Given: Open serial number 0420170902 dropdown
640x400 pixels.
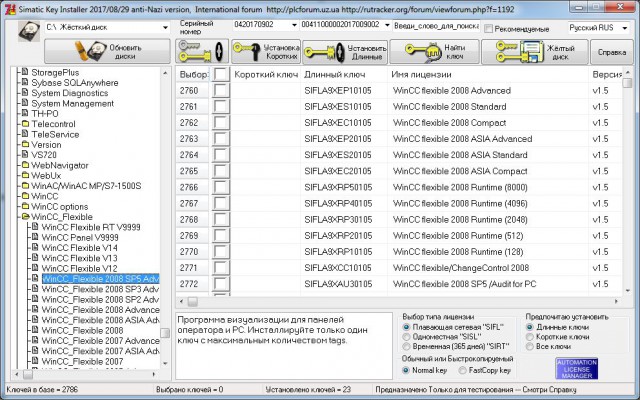Looking at the screenshot, I should 294,25.
